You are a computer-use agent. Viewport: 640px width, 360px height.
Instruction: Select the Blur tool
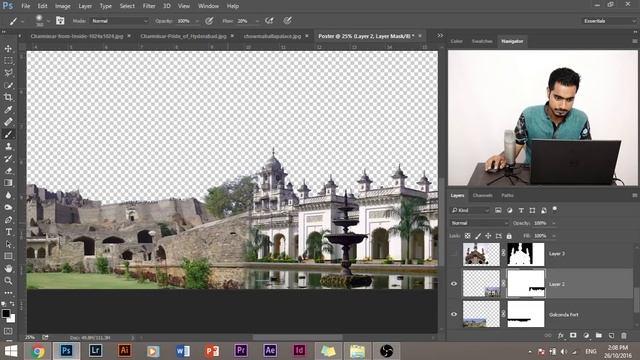pyautogui.click(x=8, y=195)
